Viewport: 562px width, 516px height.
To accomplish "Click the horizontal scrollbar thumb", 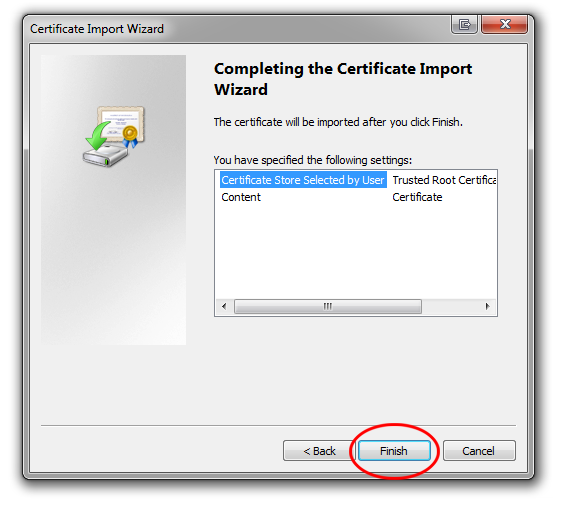I will pyautogui.click(x=328, y=306).
